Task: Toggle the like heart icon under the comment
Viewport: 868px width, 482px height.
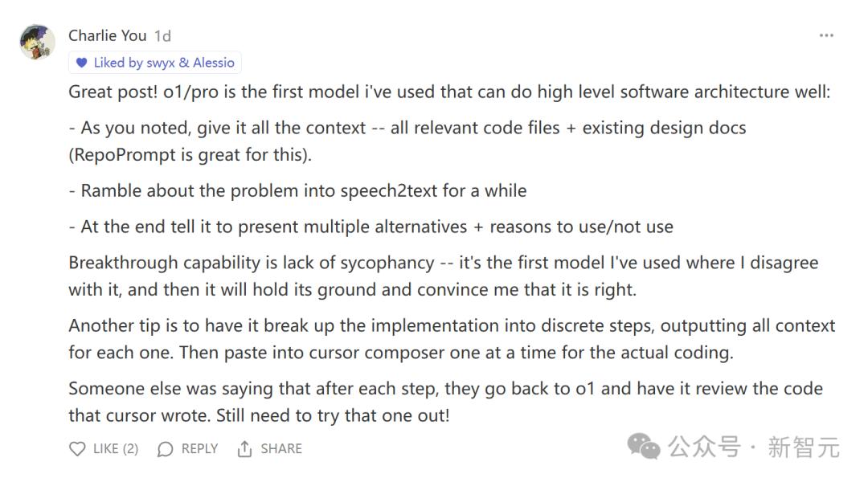Action: pos(77,449)
